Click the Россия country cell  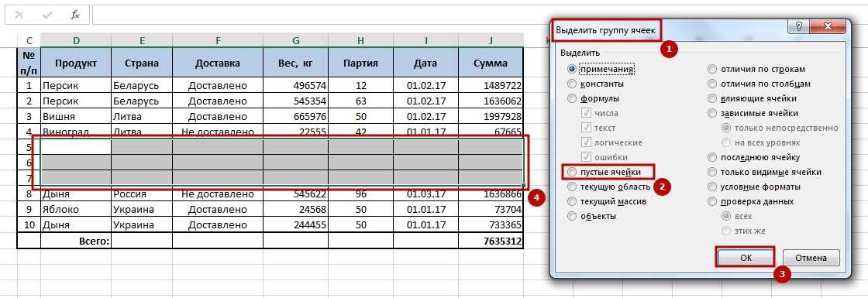click(143, 194)
